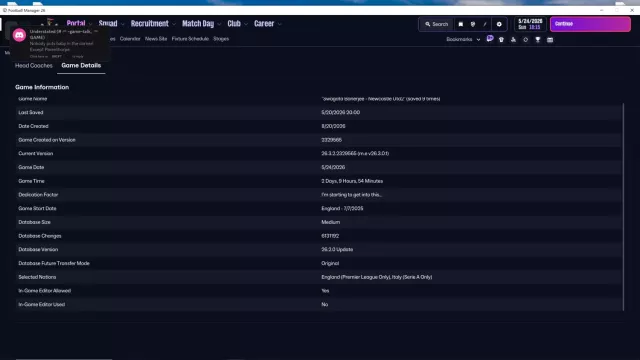Expand the Club menu chevron
The width and height of the screenshot is (640, 360).
click(246, 24)
